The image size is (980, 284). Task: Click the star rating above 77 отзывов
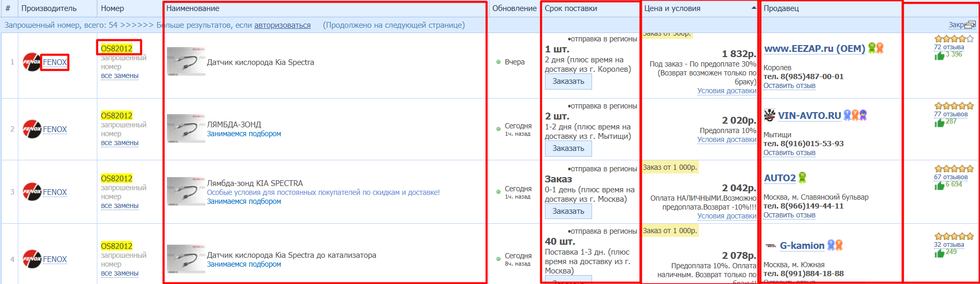coord(954,106)
